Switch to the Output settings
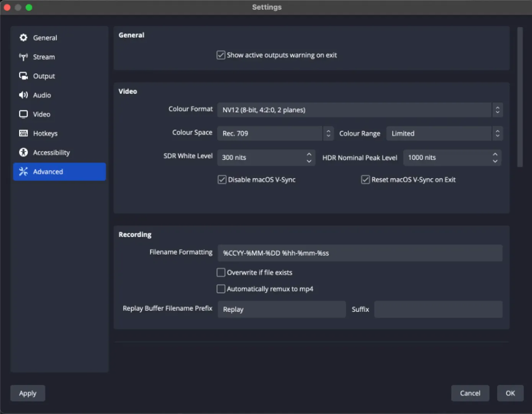Viewport: 532px width, 414px height. click(x=59, y=76)
